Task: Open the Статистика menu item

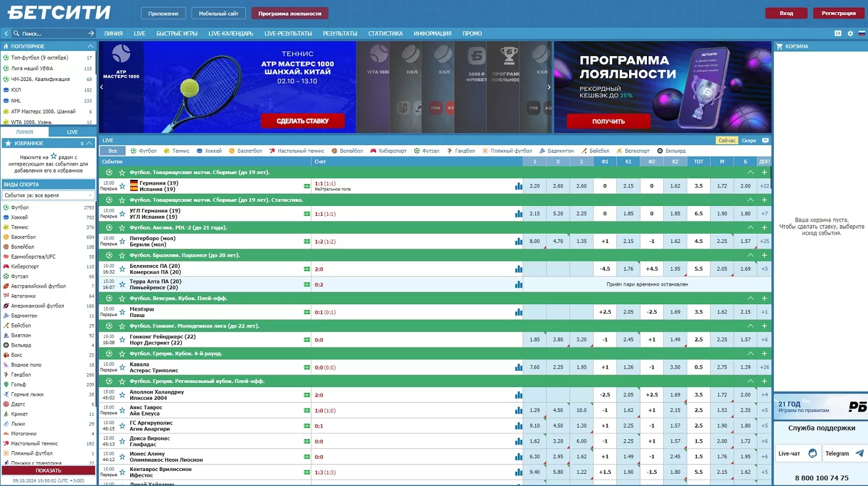Action: (x=385, y=34)
